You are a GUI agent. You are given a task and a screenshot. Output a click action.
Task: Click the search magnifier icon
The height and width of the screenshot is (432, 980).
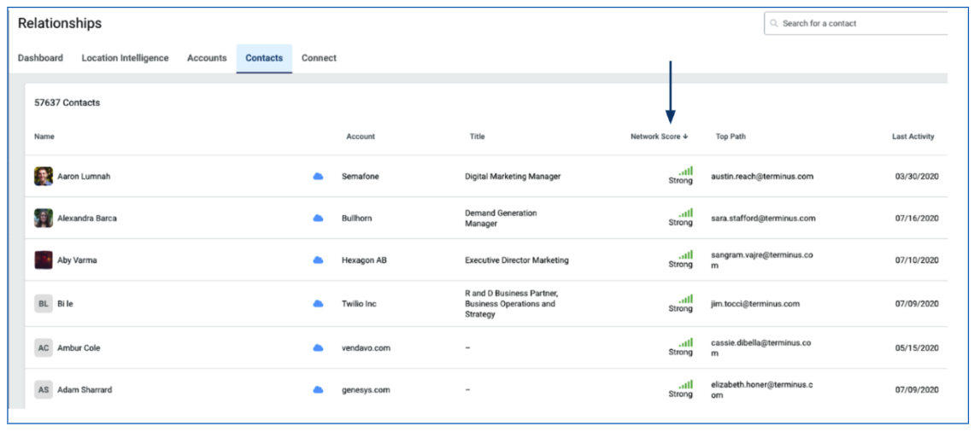pos(774,24)
